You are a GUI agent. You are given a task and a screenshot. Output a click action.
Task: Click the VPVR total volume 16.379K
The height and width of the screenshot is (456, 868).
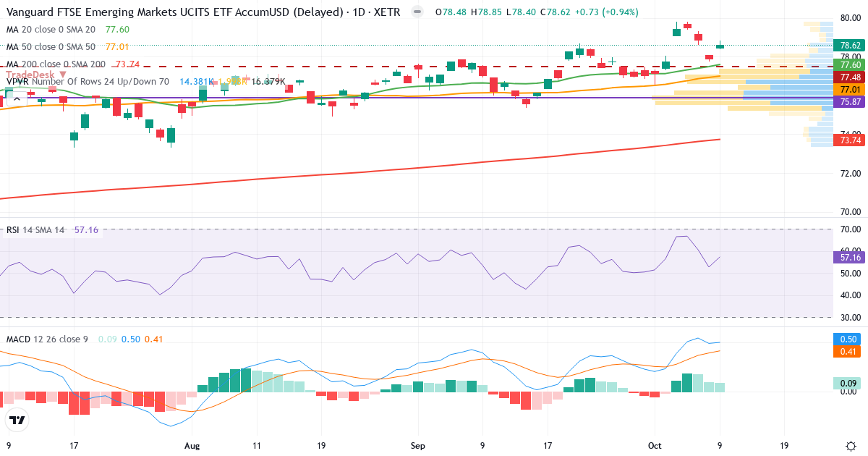coord(268,82)
